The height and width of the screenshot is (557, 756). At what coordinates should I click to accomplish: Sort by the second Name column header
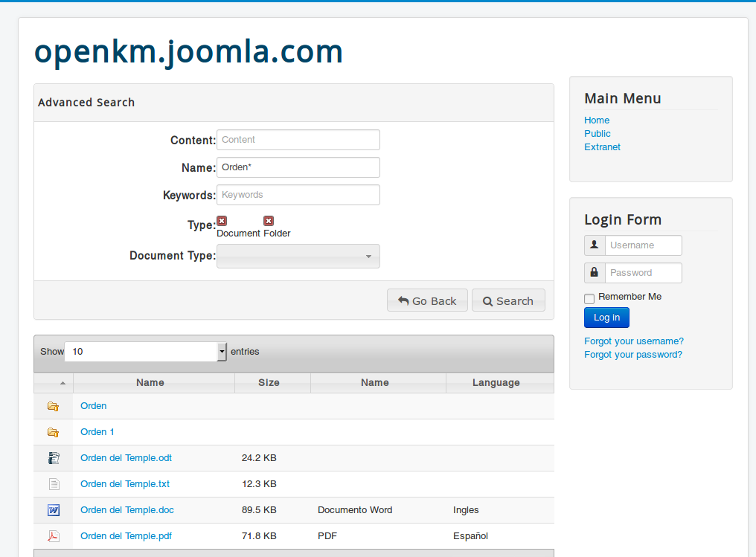(x=378, y=382)
